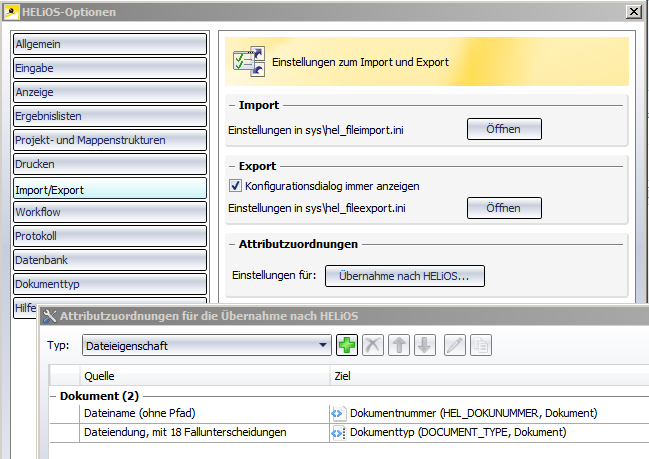The image size is (649, 459).
Task: Click the Quelle column header
Action: click(x=205, y=376)
